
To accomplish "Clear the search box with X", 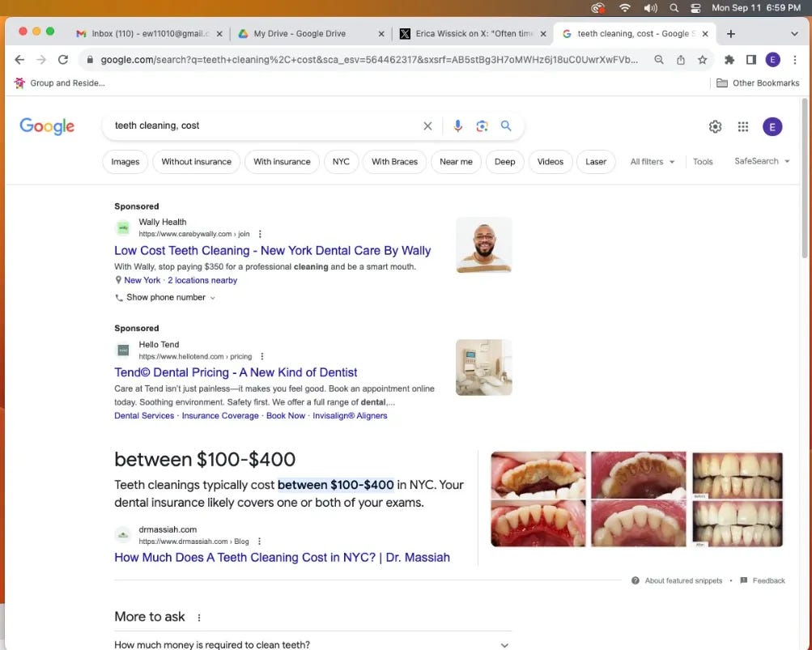I will click(x=427, y=125).
